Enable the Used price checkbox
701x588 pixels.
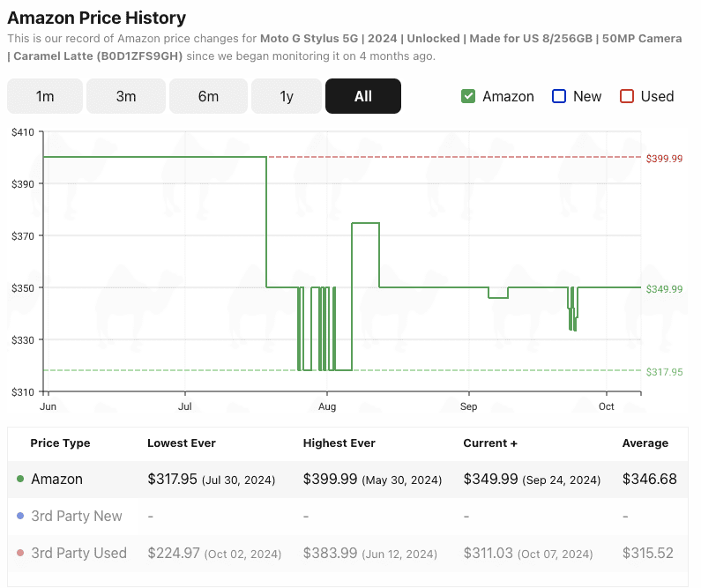(627, 96)
